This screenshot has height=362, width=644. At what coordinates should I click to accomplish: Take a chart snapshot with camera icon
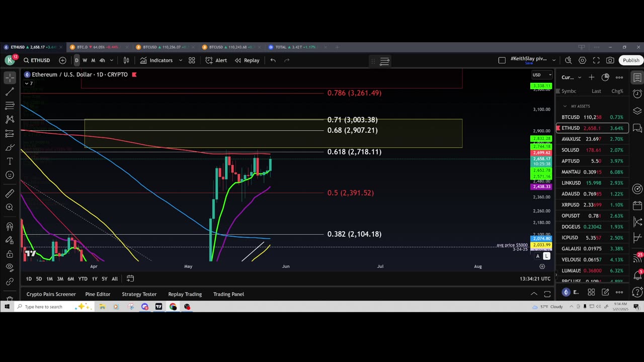point(610,60)
